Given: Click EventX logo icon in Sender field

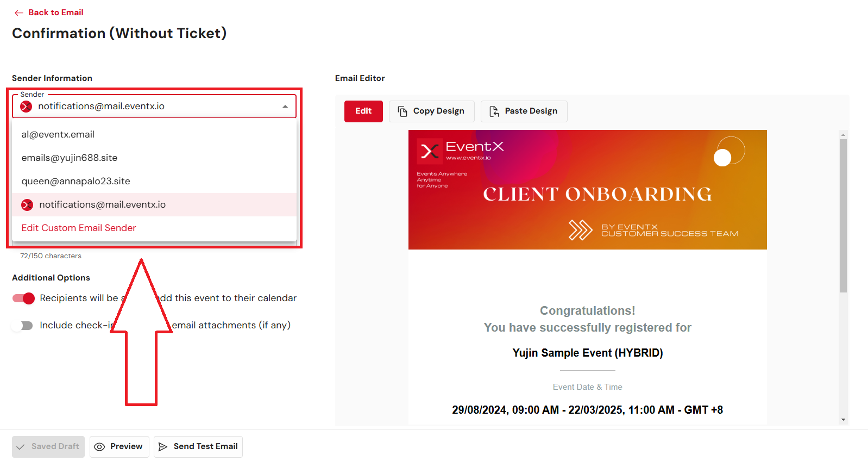Looking at the screenshot, I should point(26,107).
